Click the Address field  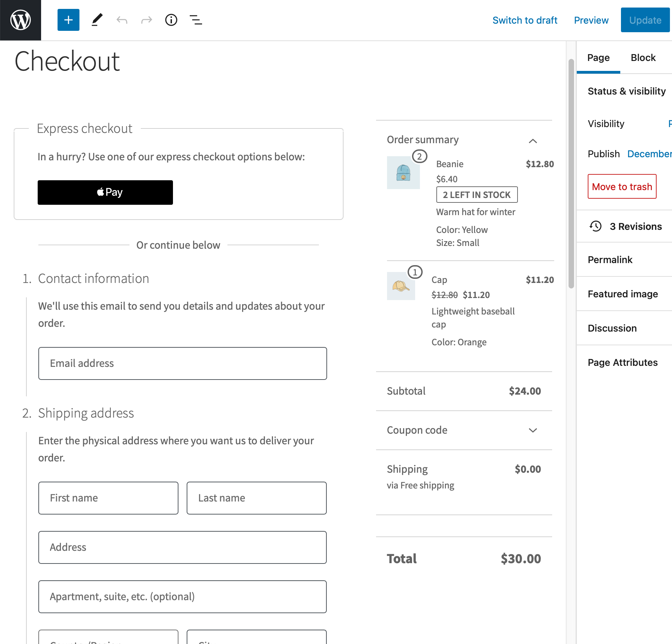183,547
